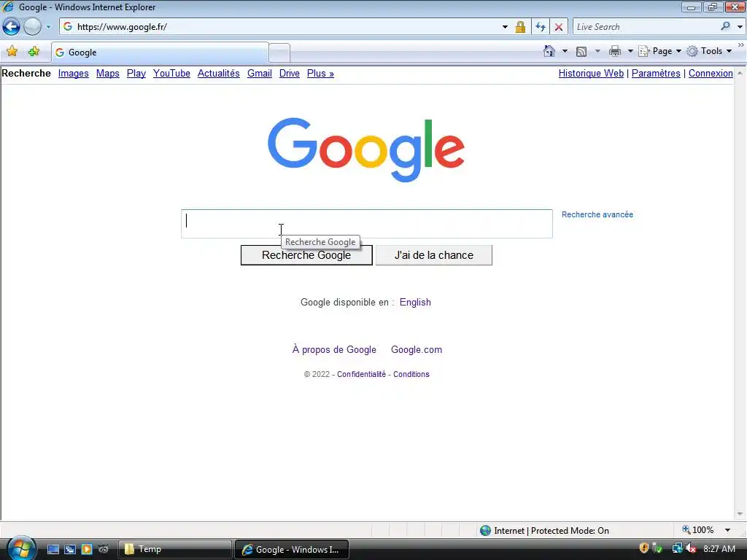Image resolution: width=747 pixels, height=560 pixels.
Task: Open the Play link
Action: [x=136, y=74]
